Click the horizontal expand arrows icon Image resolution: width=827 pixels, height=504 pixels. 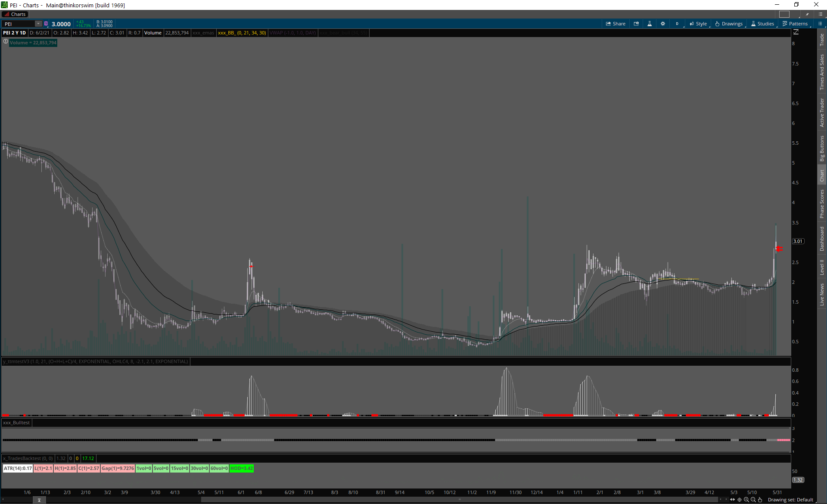click(732, 500)
